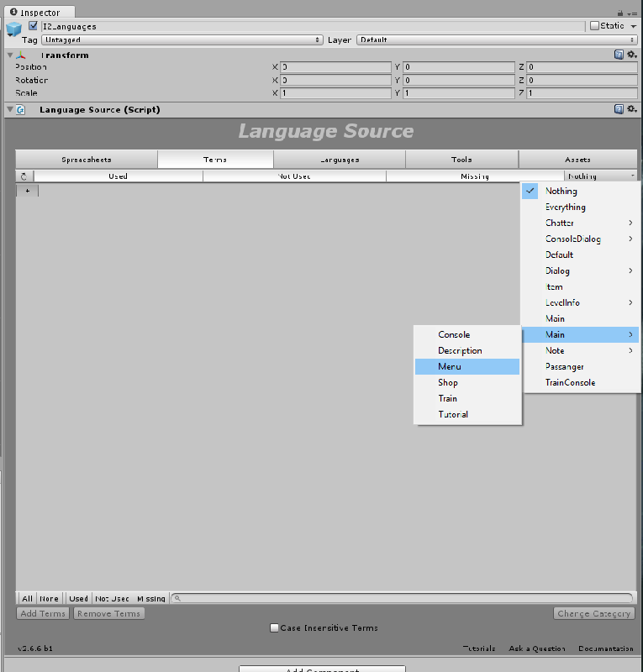Enable Case Insensitive Terms checkbox
Screen dimensions: 643x672
(x=274, y=627)
